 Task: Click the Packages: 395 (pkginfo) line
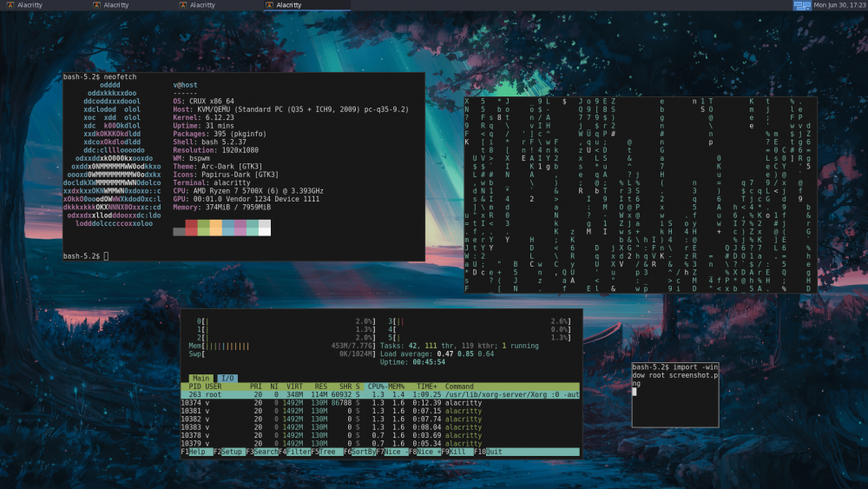220,134
